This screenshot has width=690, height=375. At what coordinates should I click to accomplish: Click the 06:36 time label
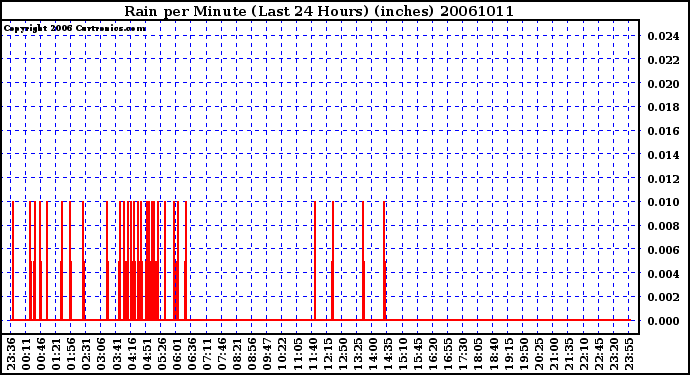click(192, 354)
